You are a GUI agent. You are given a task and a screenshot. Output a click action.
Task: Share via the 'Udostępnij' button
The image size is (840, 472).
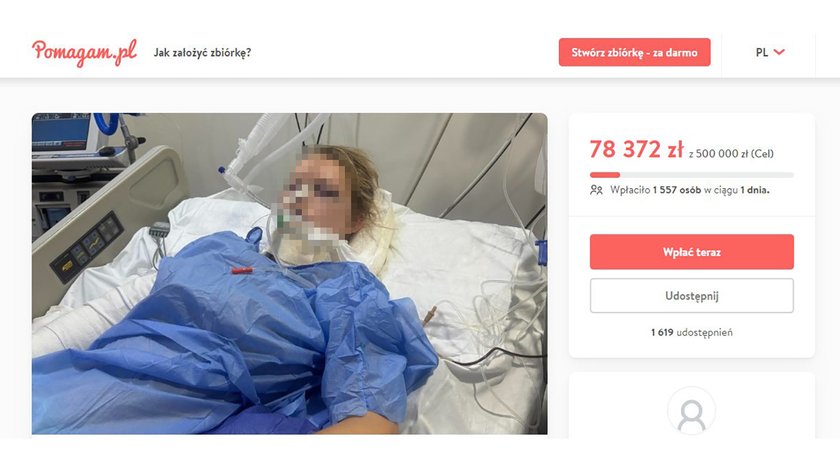(692, 296)
